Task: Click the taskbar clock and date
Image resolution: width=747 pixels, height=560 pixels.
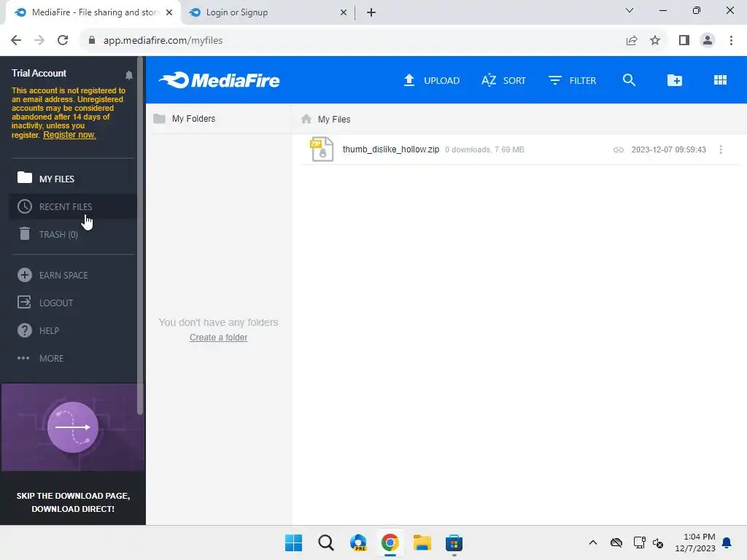Action: (695, 542)
